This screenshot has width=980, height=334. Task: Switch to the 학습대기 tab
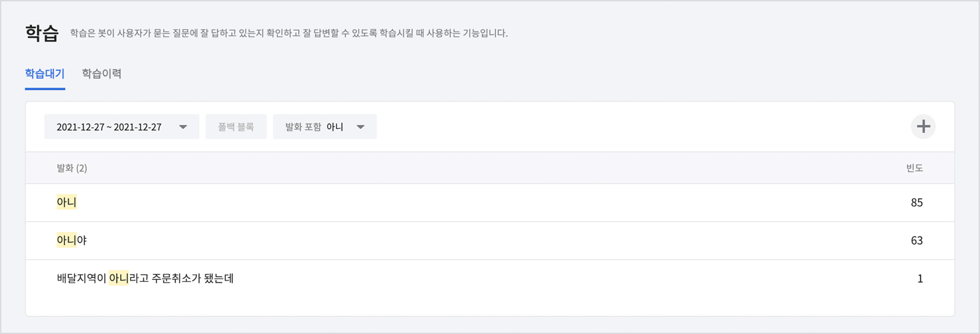(x=45, y=73)
